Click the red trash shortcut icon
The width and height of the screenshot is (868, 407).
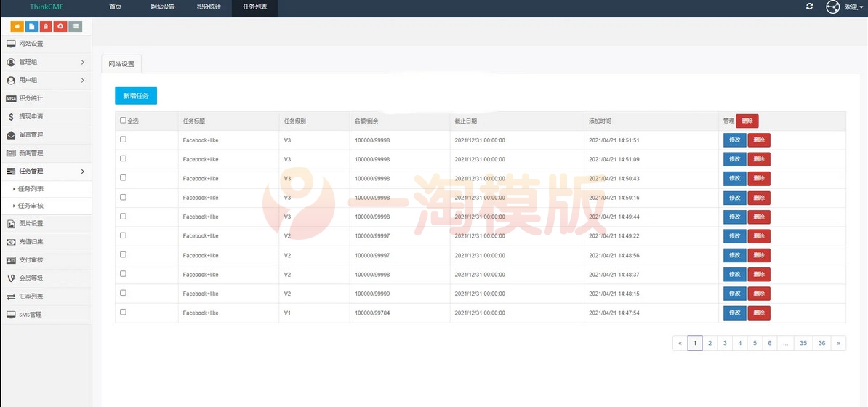pos(46,26)
